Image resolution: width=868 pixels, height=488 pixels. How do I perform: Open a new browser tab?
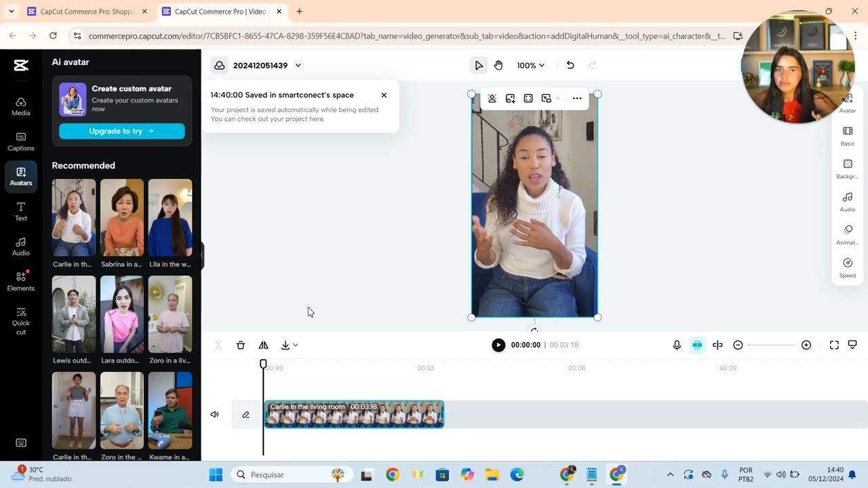pyautogui.click(x=299, y=12)
